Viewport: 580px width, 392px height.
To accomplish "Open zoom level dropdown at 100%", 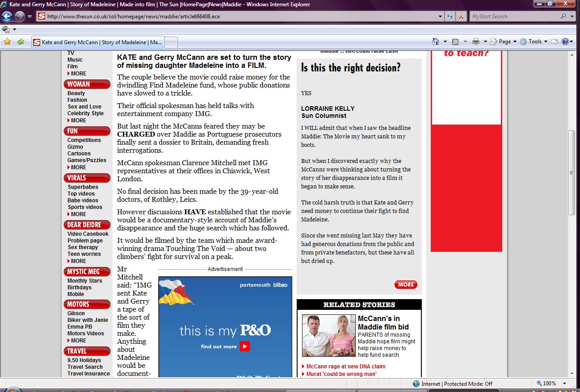I will tap(565, 384).
